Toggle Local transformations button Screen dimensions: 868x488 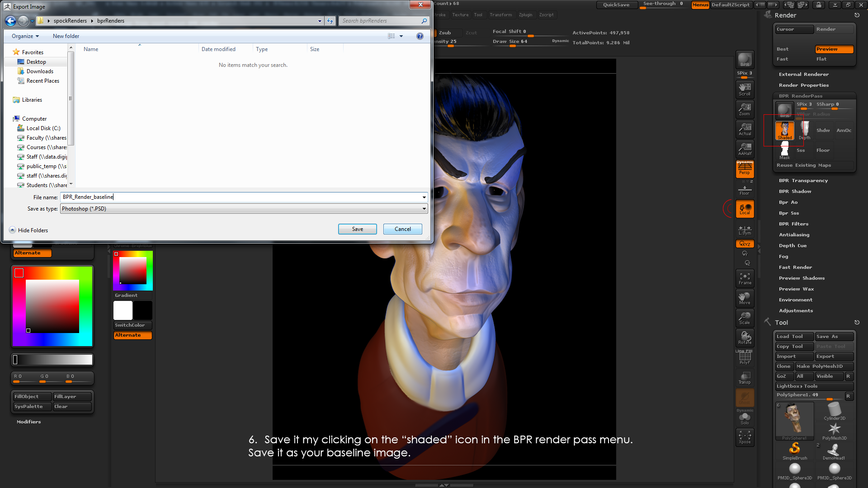pos(745,209)
